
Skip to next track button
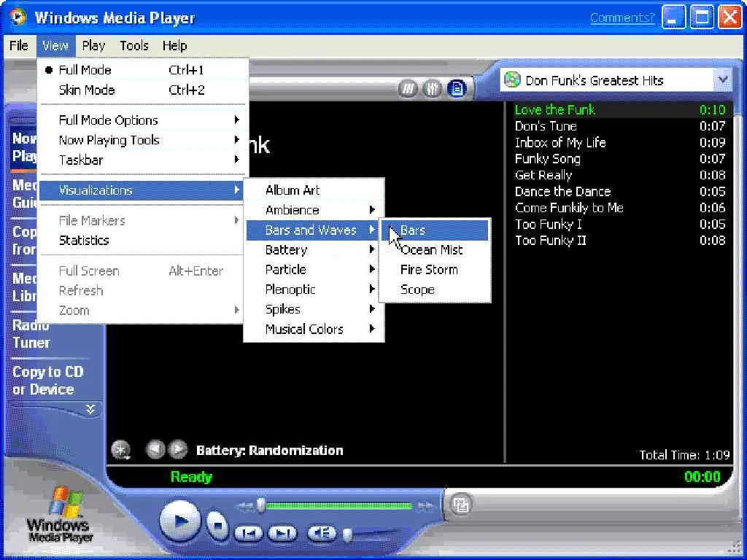(x=282, y=533)
